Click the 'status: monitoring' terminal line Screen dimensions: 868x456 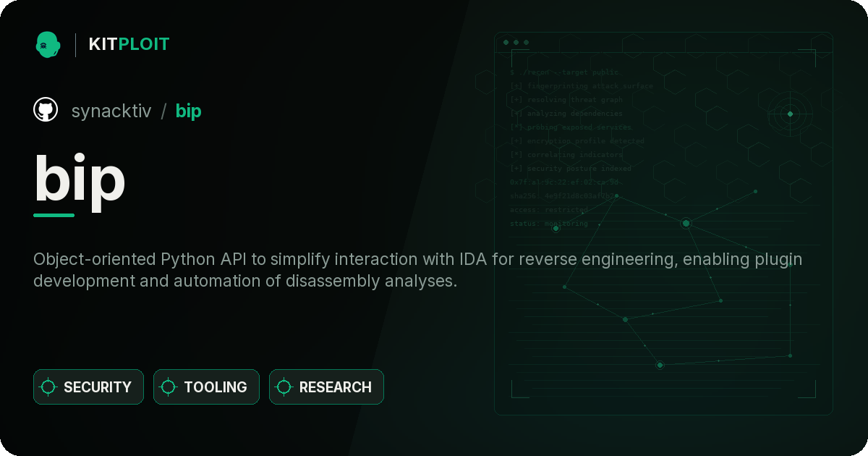(x=549, y=224)
